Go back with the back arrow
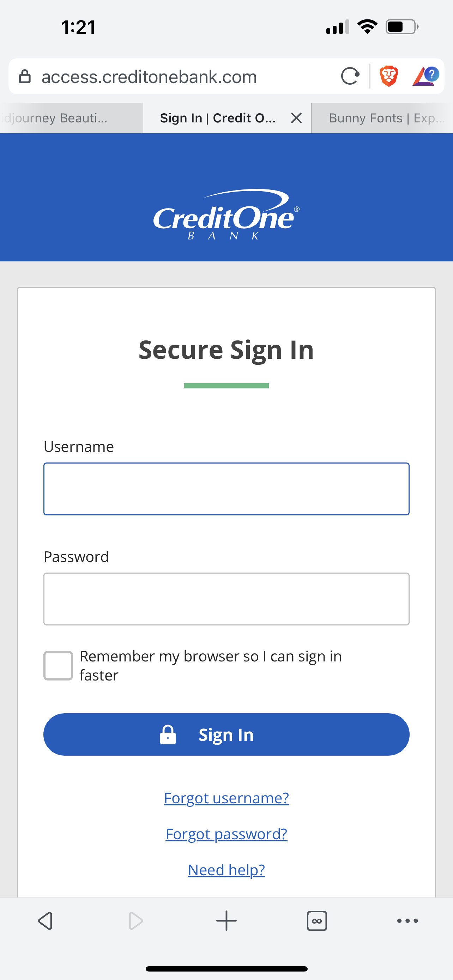The image size is (453, 980). pyautogui.click(x=45, y=921)
